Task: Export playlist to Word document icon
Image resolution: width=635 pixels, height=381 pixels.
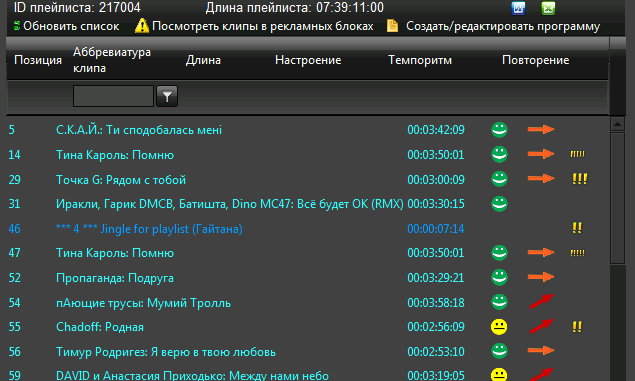Action: (x=518, y=8)
